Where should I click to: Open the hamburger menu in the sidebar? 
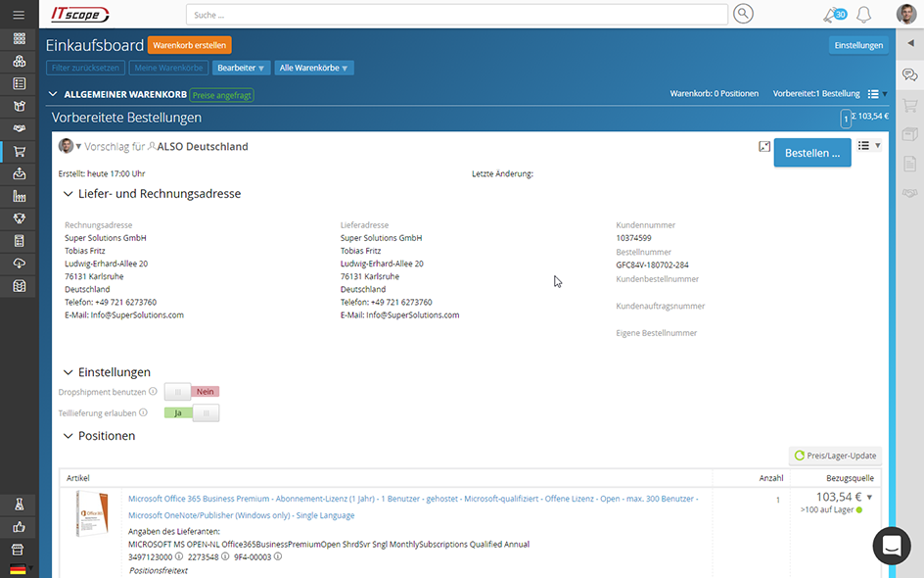(19, 15)
